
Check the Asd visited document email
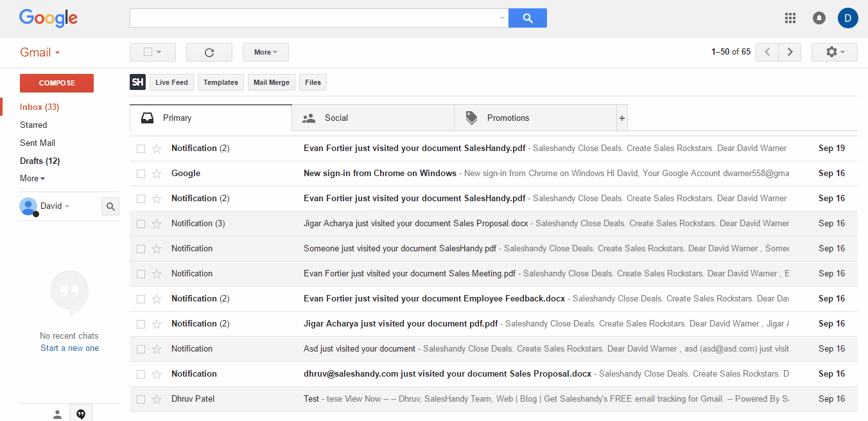coord(141,349)
